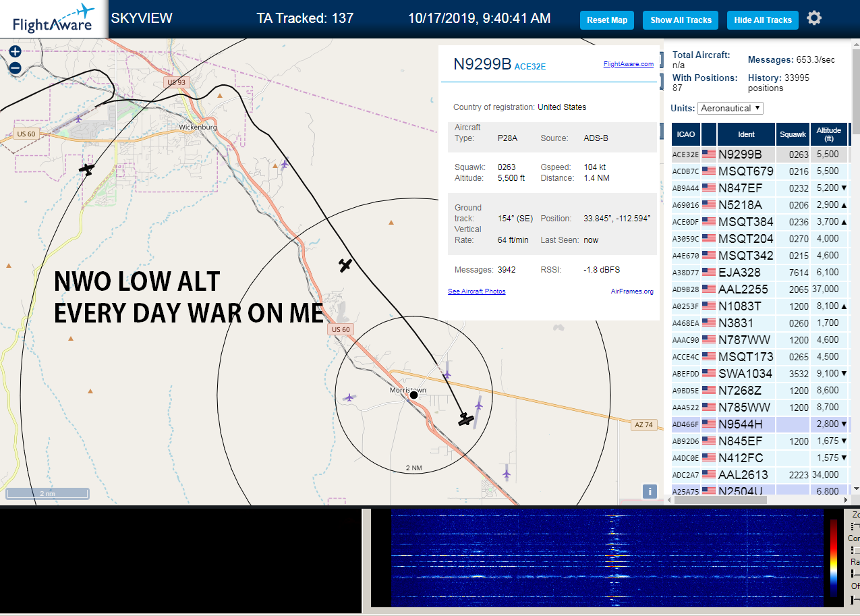Viewport: 860px width, 616px height.
Task: Click US flag icon in N9544H row
Action: [x=709, y=424]
